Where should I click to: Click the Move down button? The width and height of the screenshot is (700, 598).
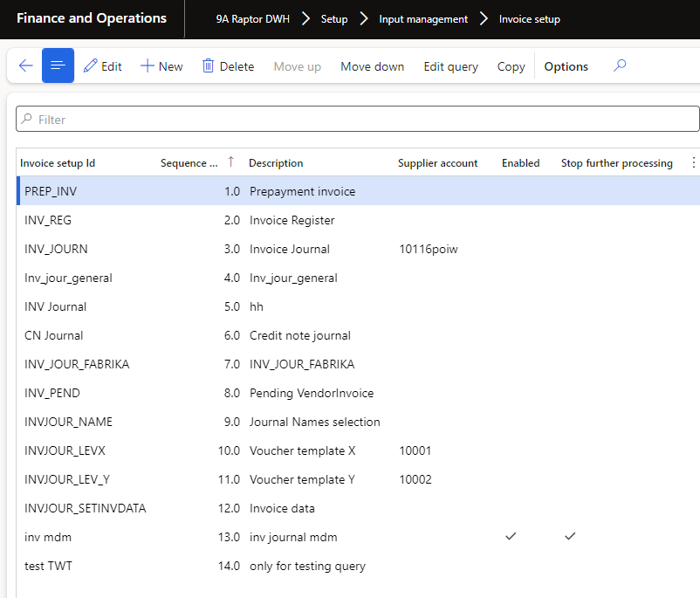372,66
